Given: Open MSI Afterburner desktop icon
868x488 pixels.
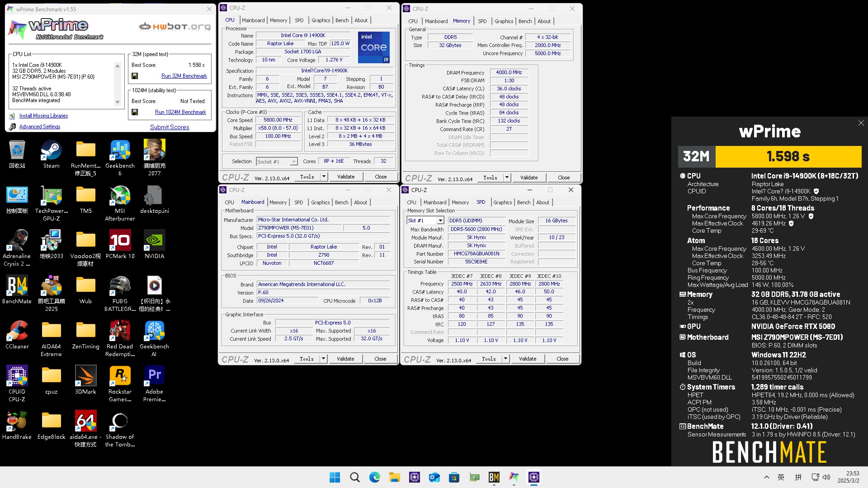Looking at the screenshot, I should point(120,203).
